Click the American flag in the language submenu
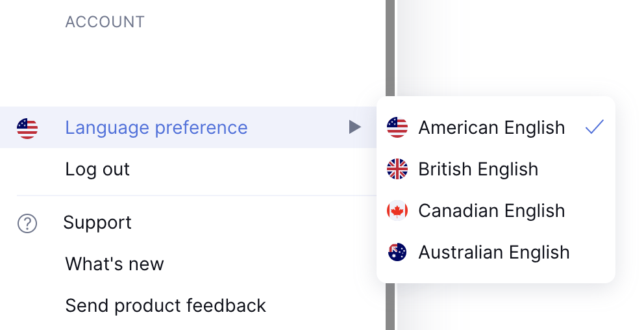This screenshot has height=330, width=644. click(397, 128)
